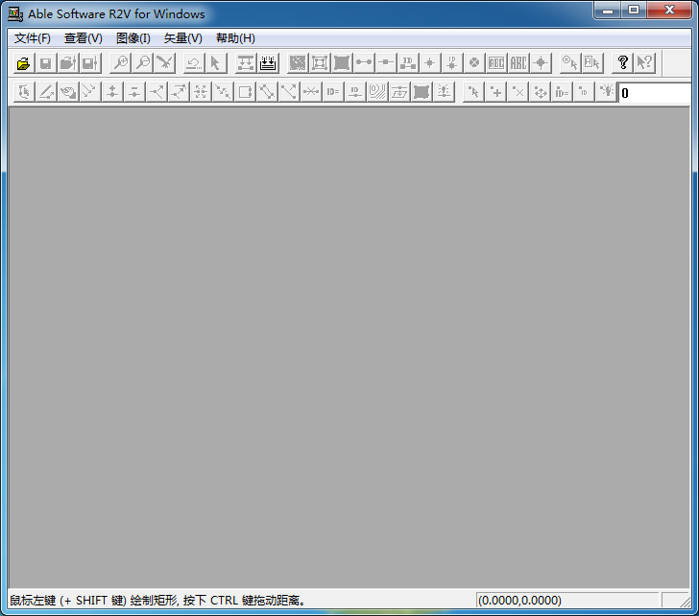Click the undo arrow icon

[193, 63]
